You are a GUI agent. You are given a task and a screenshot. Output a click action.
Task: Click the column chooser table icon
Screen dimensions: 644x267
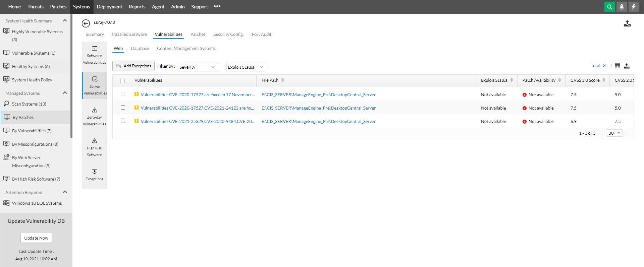(618, 66)
